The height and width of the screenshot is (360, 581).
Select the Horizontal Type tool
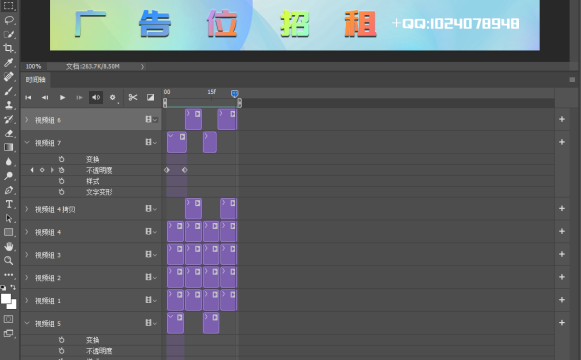tap(9, 204)
